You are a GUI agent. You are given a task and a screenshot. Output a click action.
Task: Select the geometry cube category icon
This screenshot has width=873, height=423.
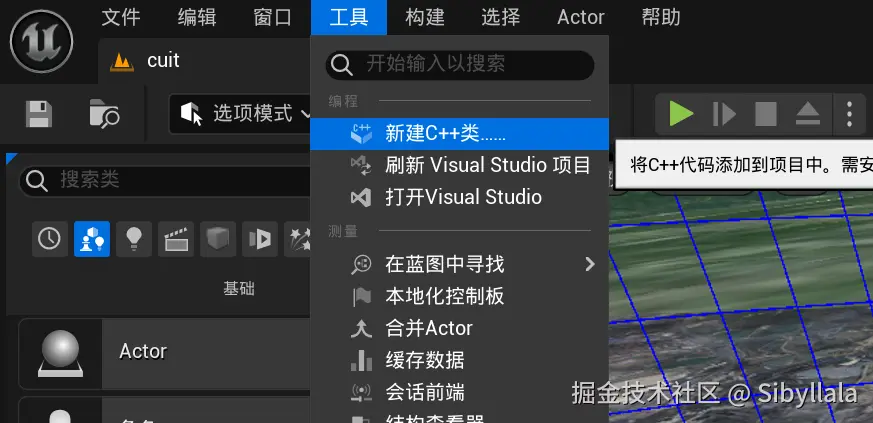click(218, 239)
